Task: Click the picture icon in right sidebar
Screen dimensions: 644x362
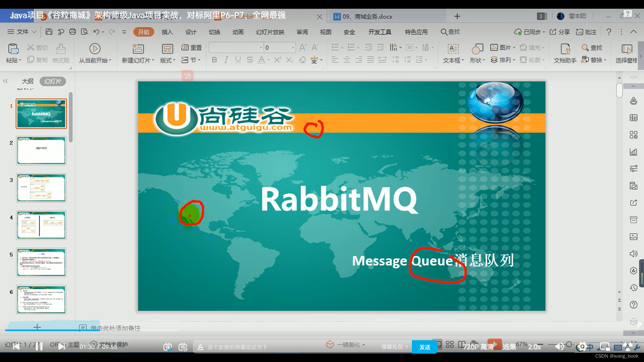Action: pyautogui.click(x=633, y=237)
